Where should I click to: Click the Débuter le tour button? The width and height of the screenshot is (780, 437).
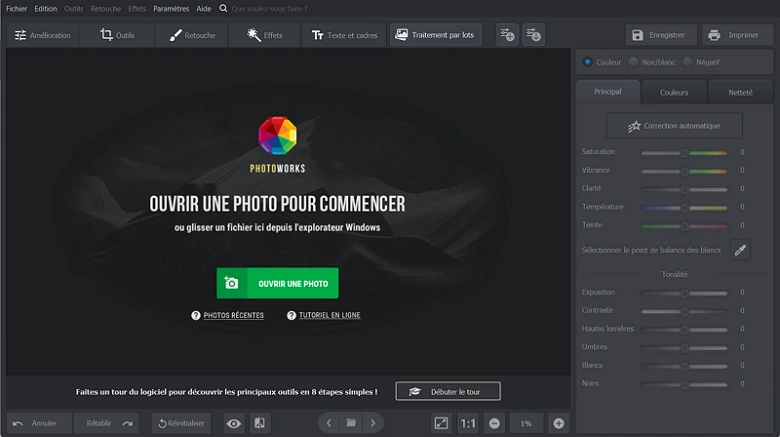(x=448, y=391)
